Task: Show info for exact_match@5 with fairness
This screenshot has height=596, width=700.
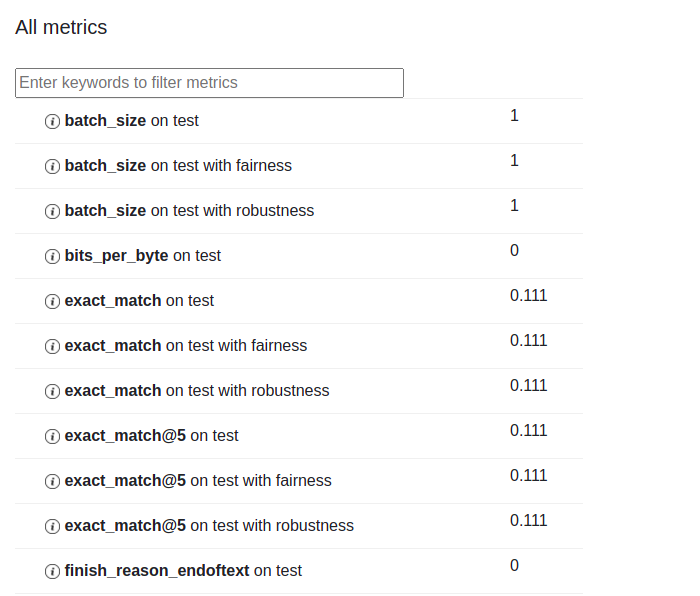Action: (x=52, y=481)
